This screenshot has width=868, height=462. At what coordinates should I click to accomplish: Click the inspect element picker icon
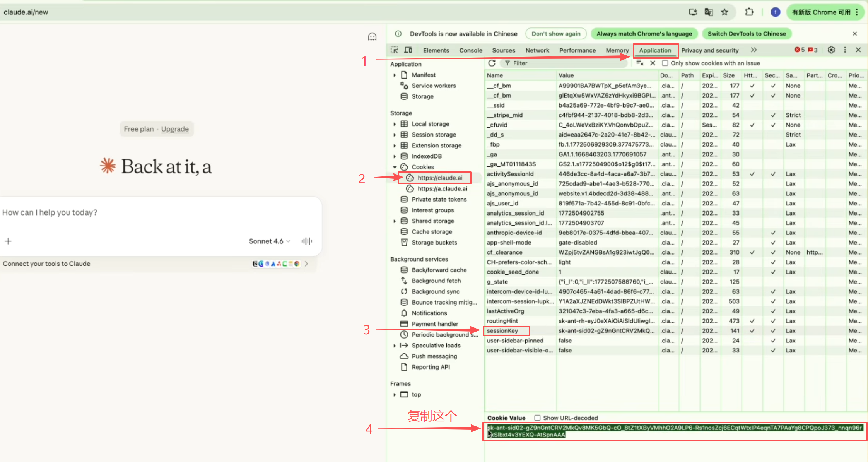(394, 50)
